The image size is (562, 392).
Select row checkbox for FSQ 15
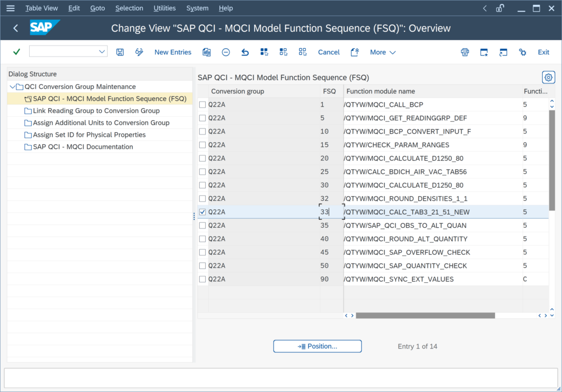pos(203,145)
